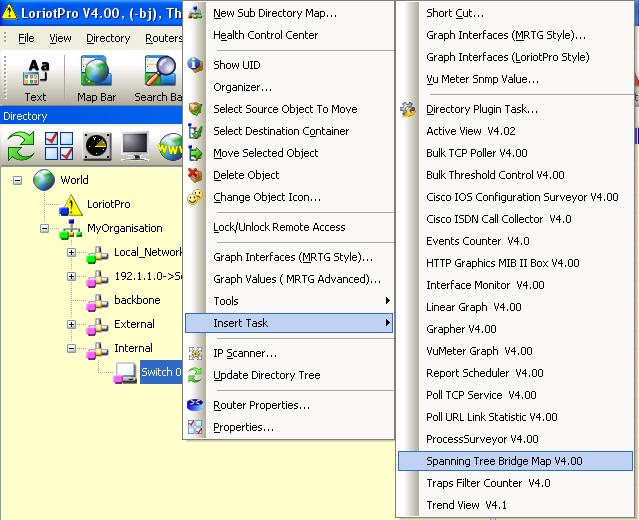This screenshot has height=520, width=639.
Task: Click the backbone node icon
Action: click(x=97, y=302)
